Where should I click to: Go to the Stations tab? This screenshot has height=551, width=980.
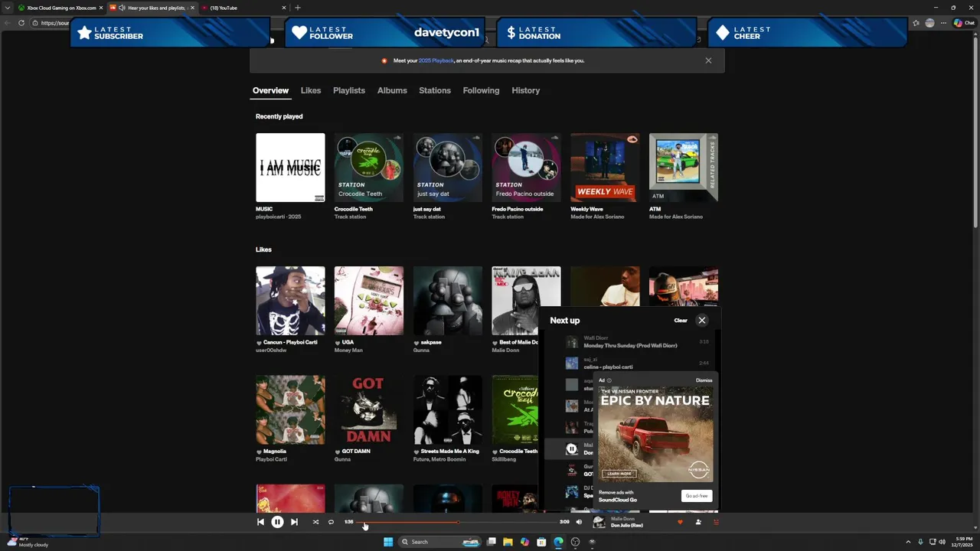tap(435, 90)
